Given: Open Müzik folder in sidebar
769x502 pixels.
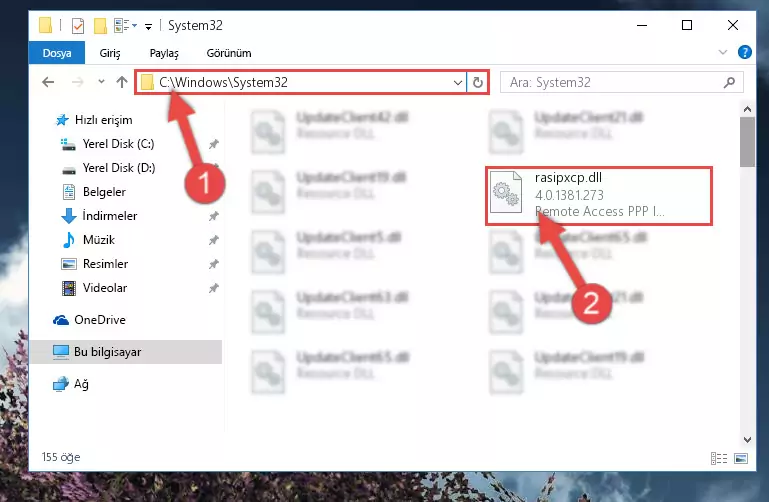Looking at the screenshot, I should pyautogui.click(x=99, y=240).
